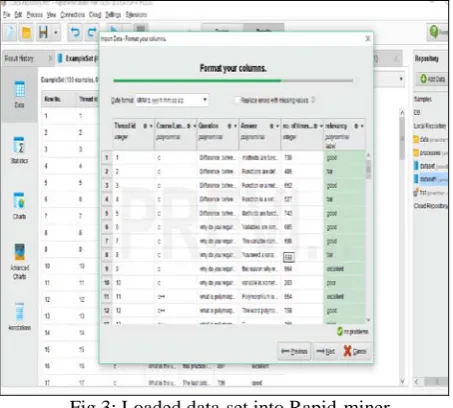453x408 pixels.
Task: Expand the Course/Lan... column dropdown arrow
Action: click(x=195, y=126)
